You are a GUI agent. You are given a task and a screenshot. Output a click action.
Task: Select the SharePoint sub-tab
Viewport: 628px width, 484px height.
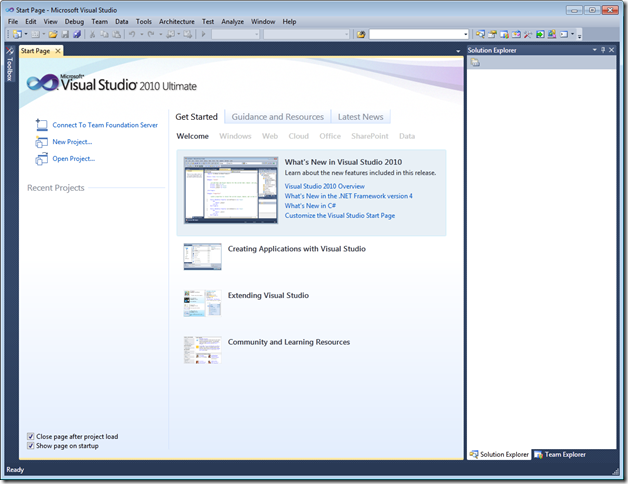(370, 136)
